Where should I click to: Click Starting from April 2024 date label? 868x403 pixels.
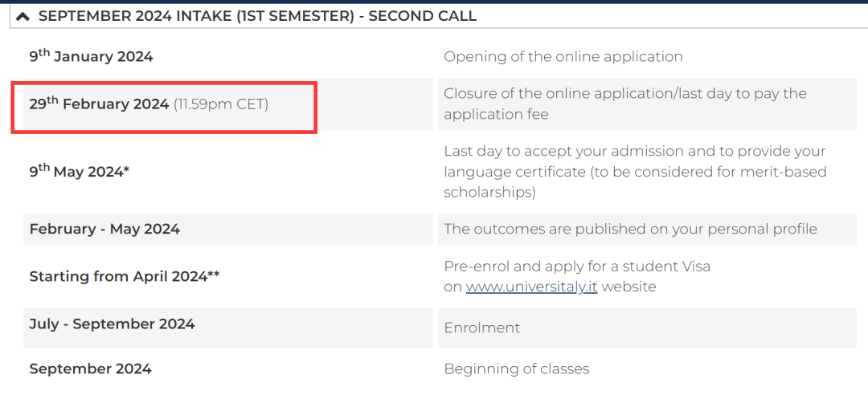[125, 276]
